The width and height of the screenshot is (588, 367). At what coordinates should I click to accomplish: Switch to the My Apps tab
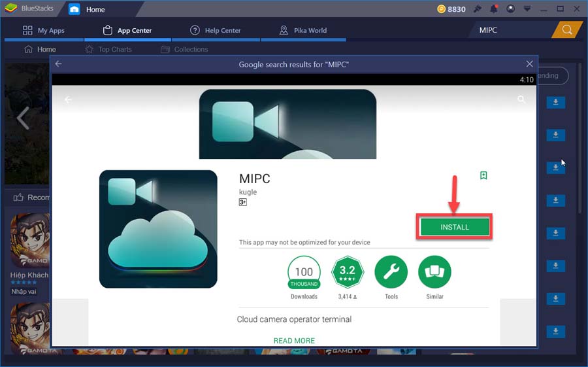click(44, 31)
